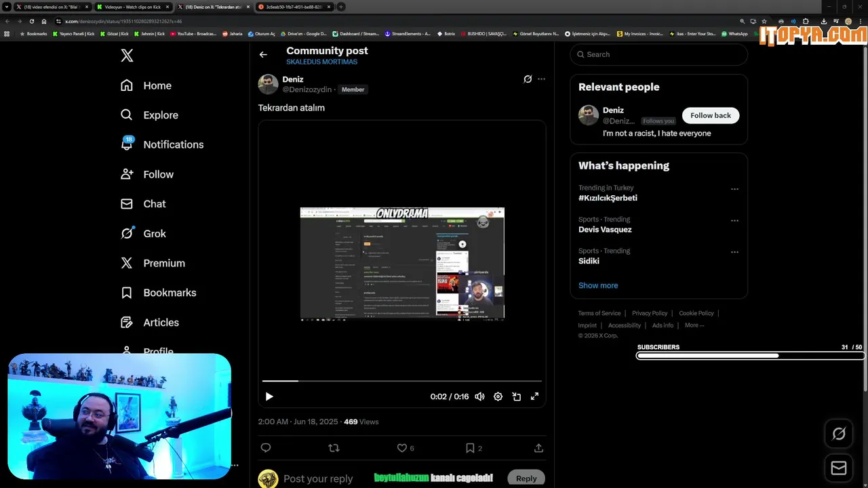Open more options for Sidiki trend
The height and width of the screenshot is (488, 868).
coord(734,252)
